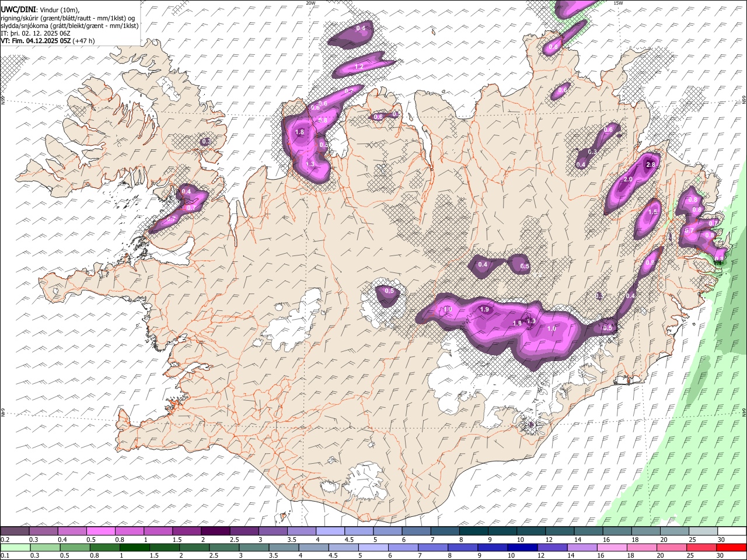Select light lavender upper swatch between 4 and 4.5
This screenshot has width=747, height=560.
click(x=330, y=531)
